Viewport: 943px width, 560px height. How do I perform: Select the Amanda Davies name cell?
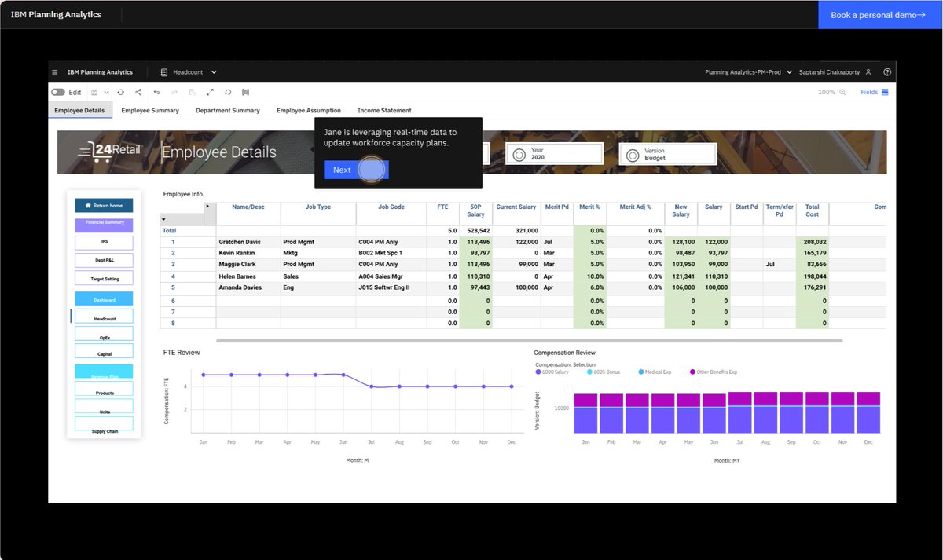click(248, 287)
